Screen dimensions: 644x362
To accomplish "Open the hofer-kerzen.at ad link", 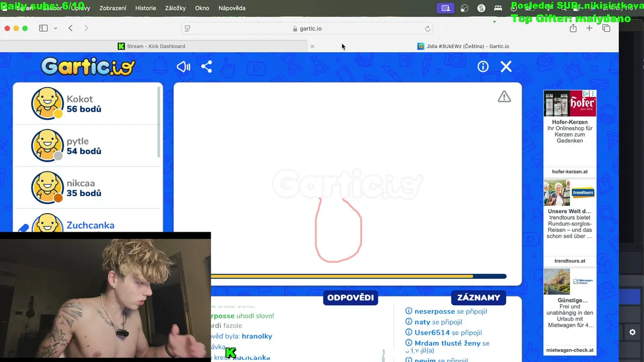I will [570, 171].
